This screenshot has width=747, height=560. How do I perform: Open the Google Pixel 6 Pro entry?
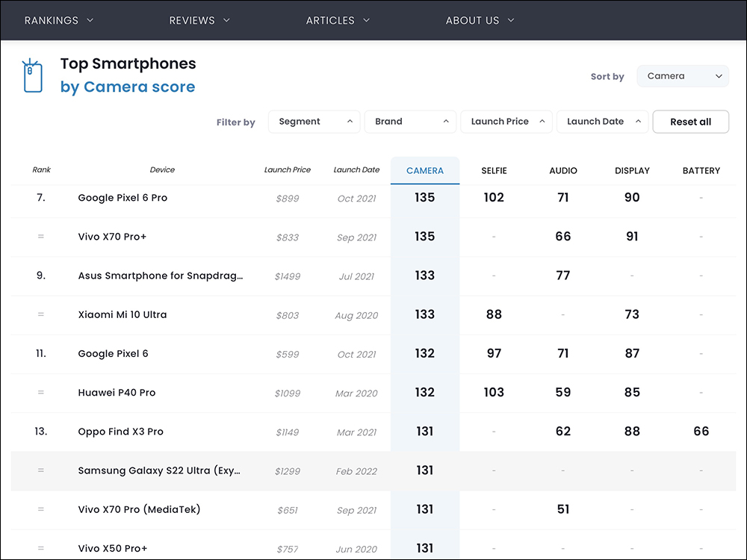(x=123, y=198)
